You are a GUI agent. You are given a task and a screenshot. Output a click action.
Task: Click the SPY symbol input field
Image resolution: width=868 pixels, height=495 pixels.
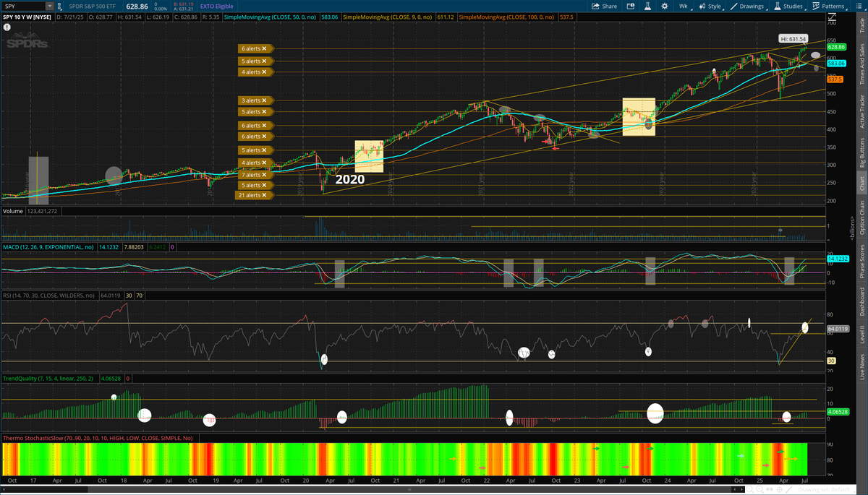24,6
